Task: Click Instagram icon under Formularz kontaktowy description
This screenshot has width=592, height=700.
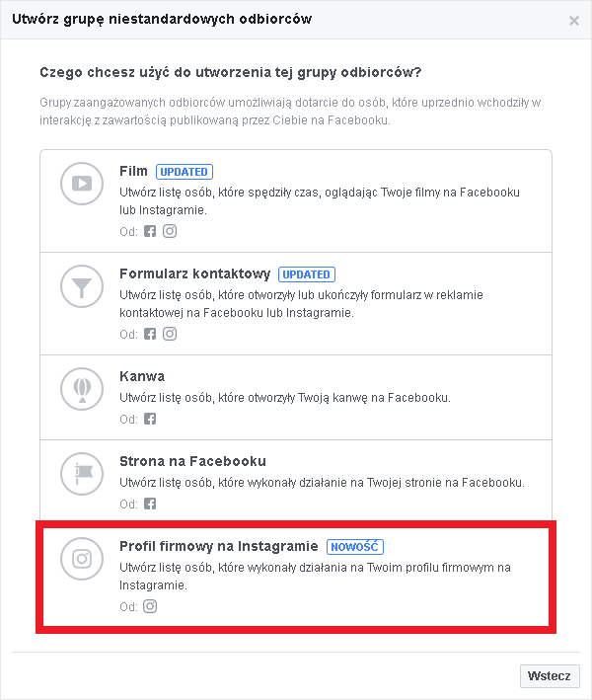Action: 170,334
